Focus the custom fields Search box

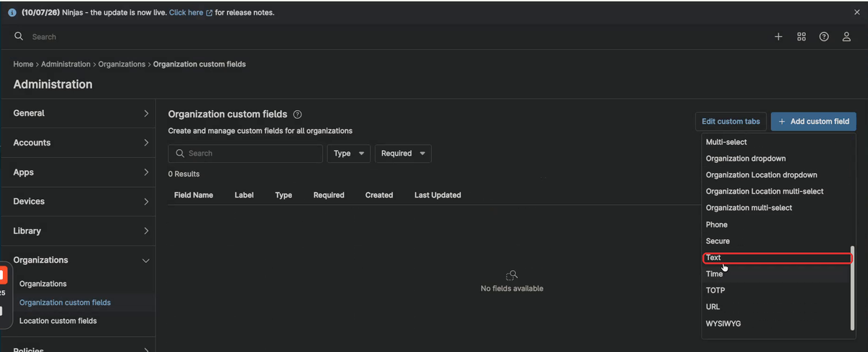(x=245, y=154)
